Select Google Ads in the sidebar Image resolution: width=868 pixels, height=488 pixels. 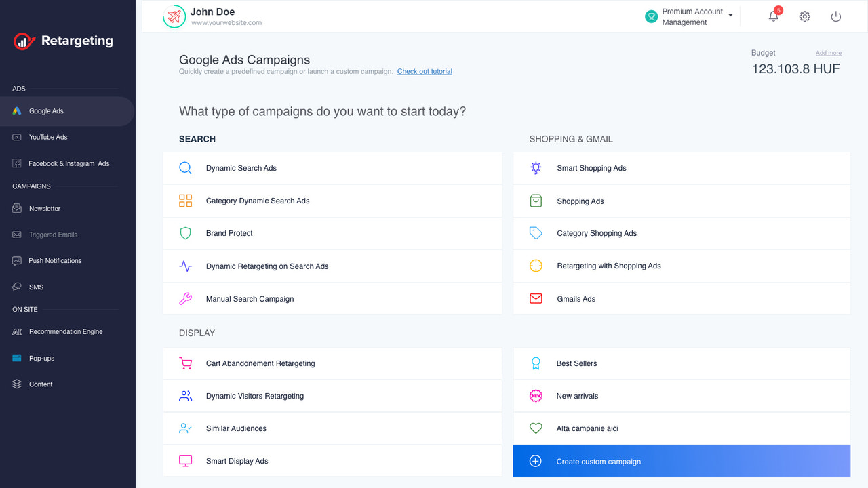pos(46,110)
